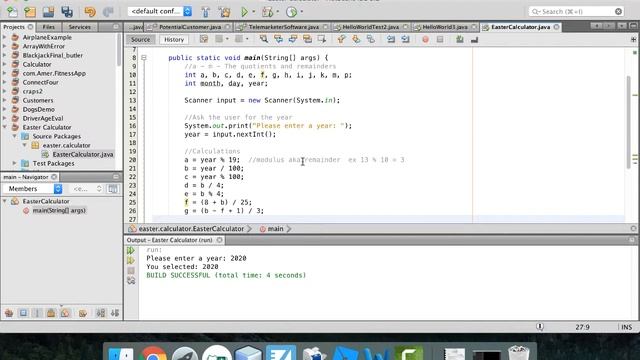Screen dimensions: 640x360
Task: Click the New File toolbar icon
Action: coord(12,11)
